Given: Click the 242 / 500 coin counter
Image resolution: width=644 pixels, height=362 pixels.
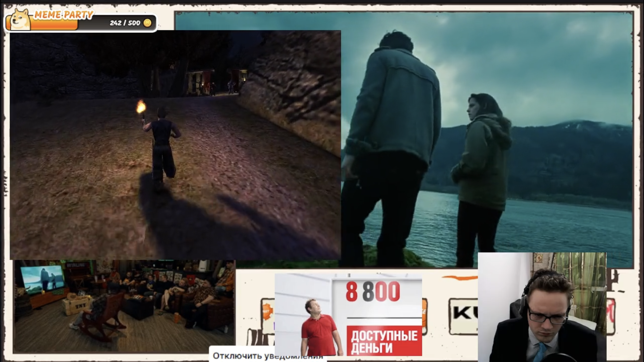Looking at the screenshot, I should pos(125,23).
